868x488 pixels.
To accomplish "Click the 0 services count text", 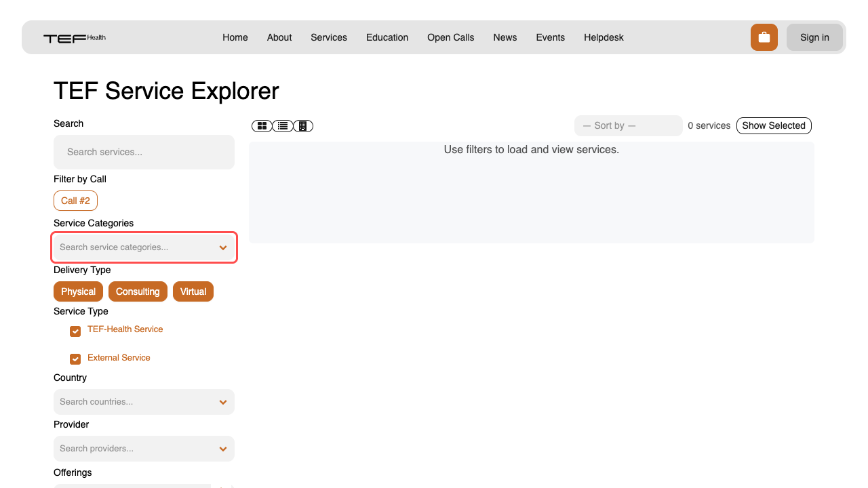I will coord(709,125).
